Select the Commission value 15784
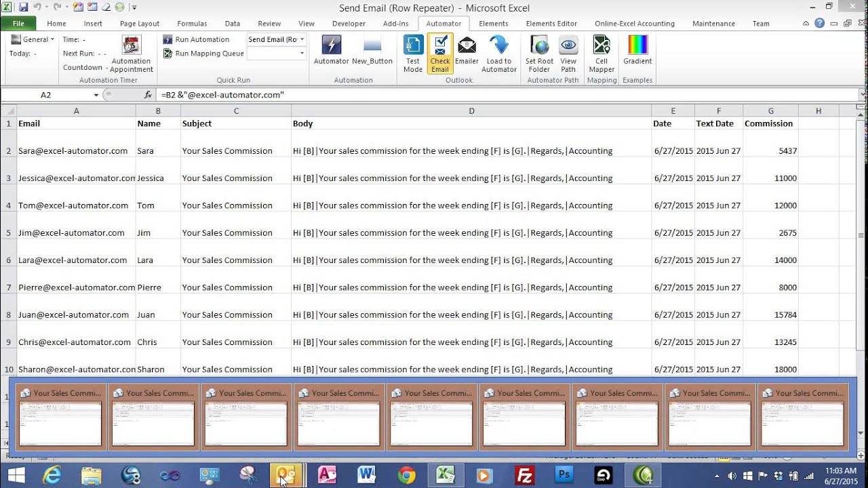This screenshot has height=488, width=868. coord(770,308)
